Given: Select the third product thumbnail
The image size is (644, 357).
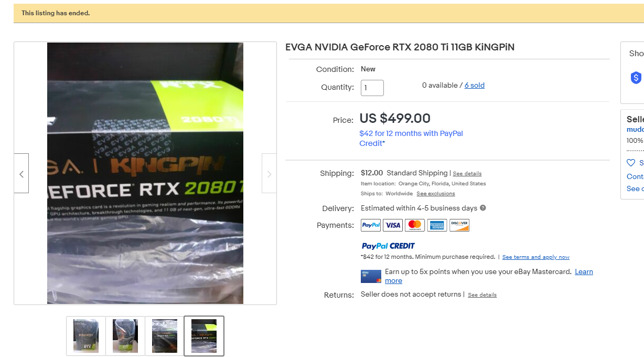Looking at the screenshot, I should click(x=165, y=336).
